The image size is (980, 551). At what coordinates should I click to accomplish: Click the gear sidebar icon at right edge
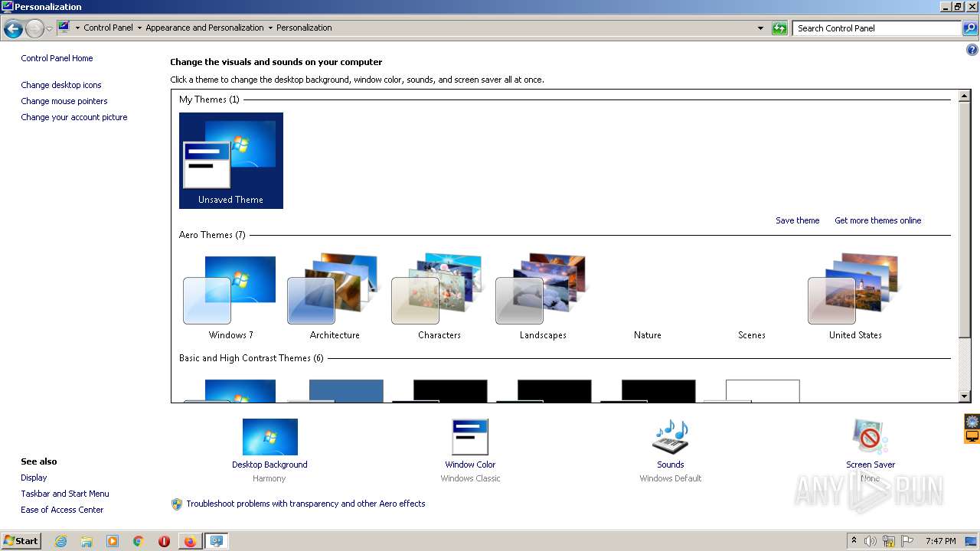click(x=972, y=422)
